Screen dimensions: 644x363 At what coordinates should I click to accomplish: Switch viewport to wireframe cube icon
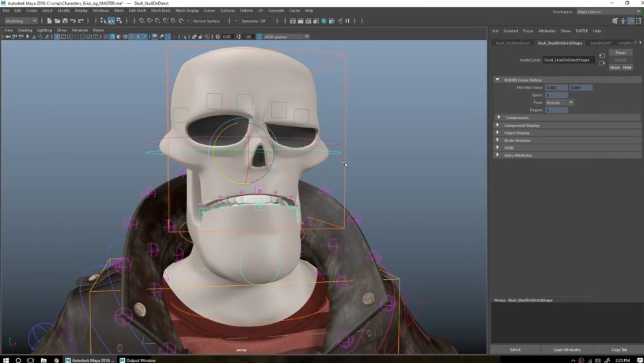pyautogui.click(x=106, y=37)
